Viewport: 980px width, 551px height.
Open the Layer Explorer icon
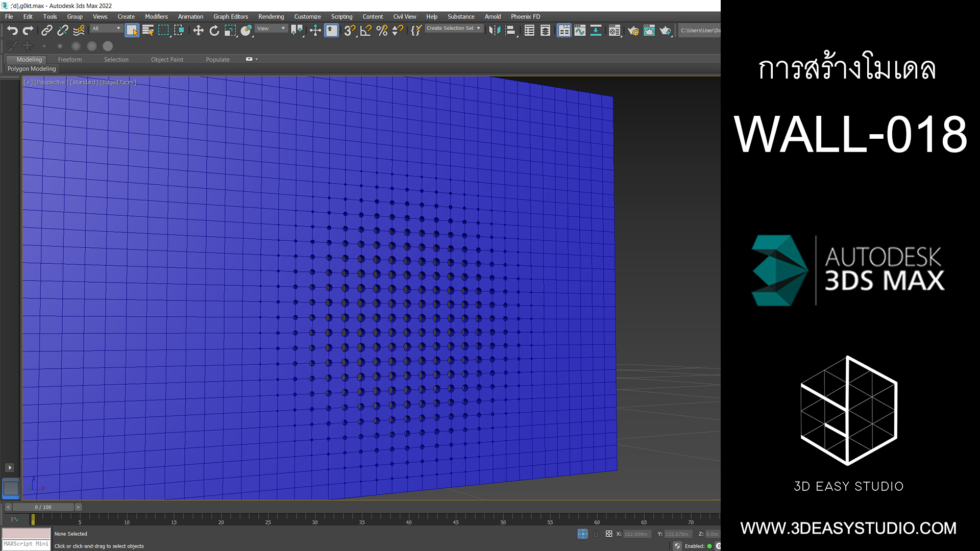click(545, 31)
